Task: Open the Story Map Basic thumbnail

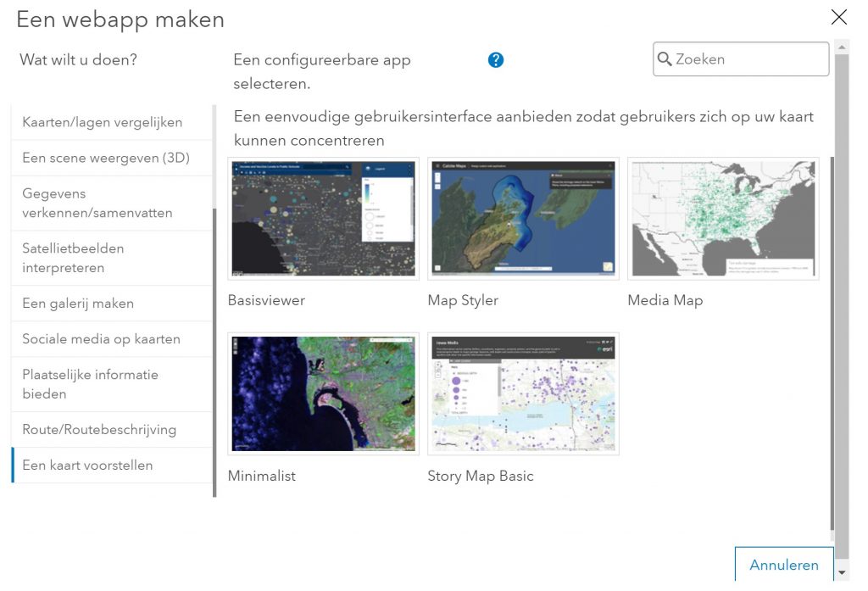Action: click(523, 393)
